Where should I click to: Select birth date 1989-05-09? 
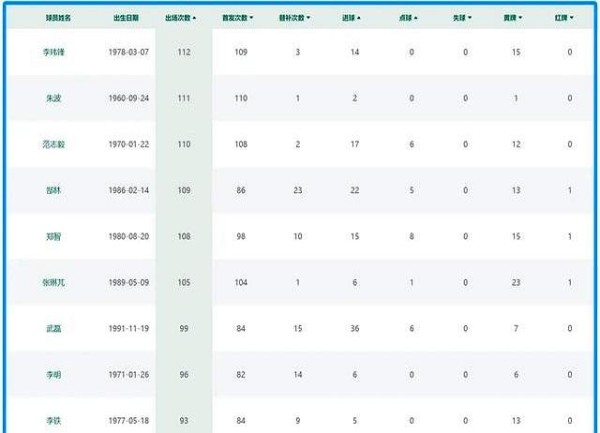(129, 282)
